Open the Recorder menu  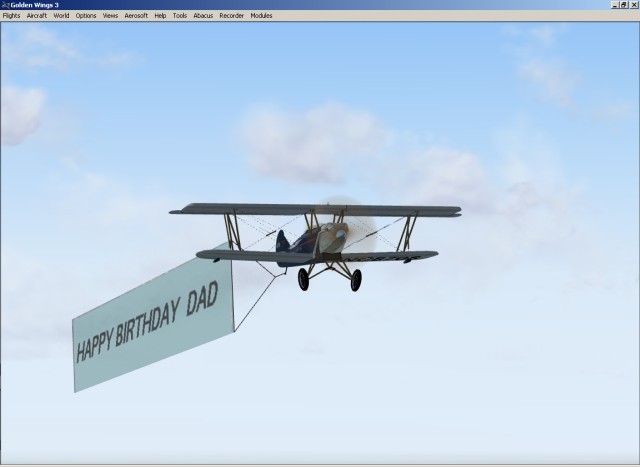231,16
